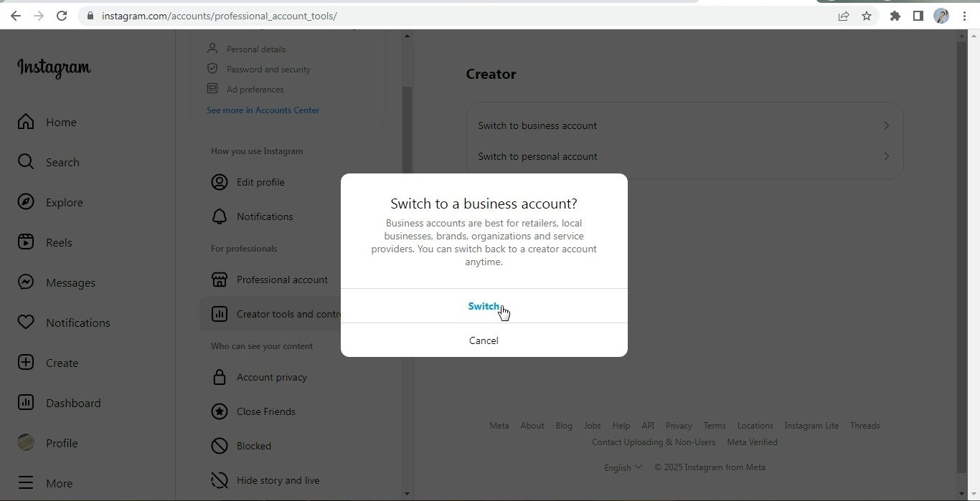The image size is (980, 501).
Task: Click the Close Friends star icon
Action: (220, 411)
